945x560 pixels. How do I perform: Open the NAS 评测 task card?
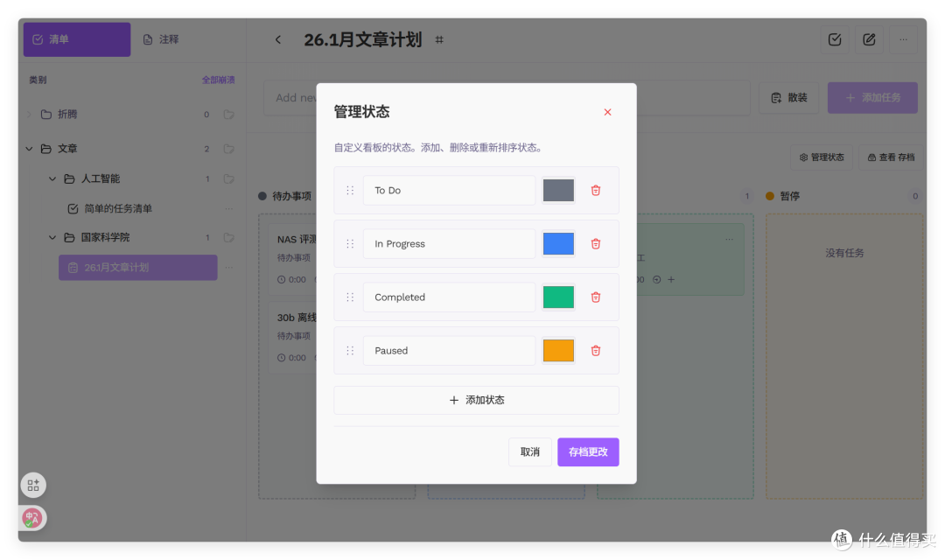293,259
